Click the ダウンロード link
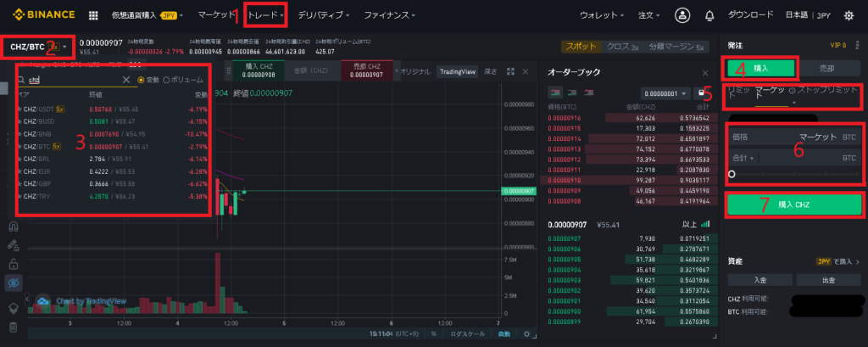The image size is (868, 347). [750, 15]
